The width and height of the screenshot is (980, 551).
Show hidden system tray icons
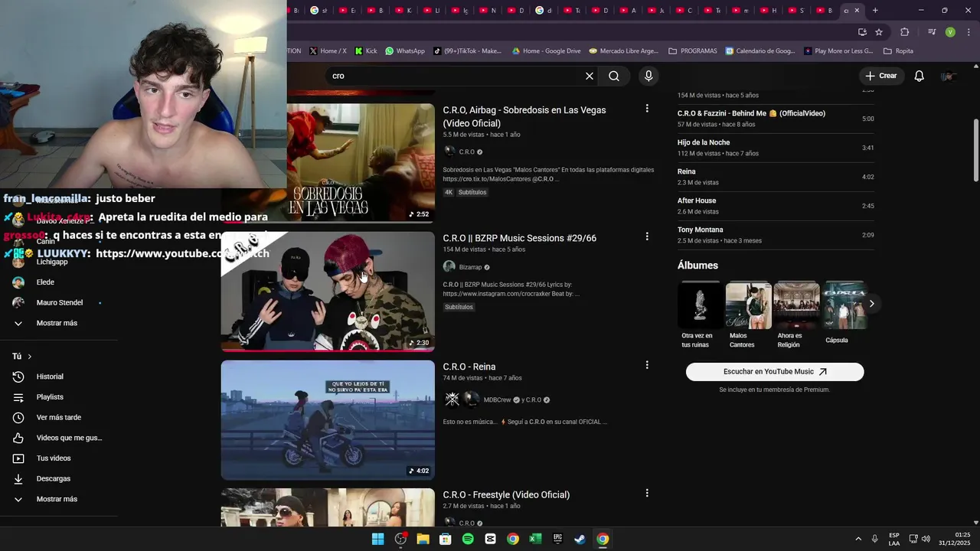pos(857,539)
